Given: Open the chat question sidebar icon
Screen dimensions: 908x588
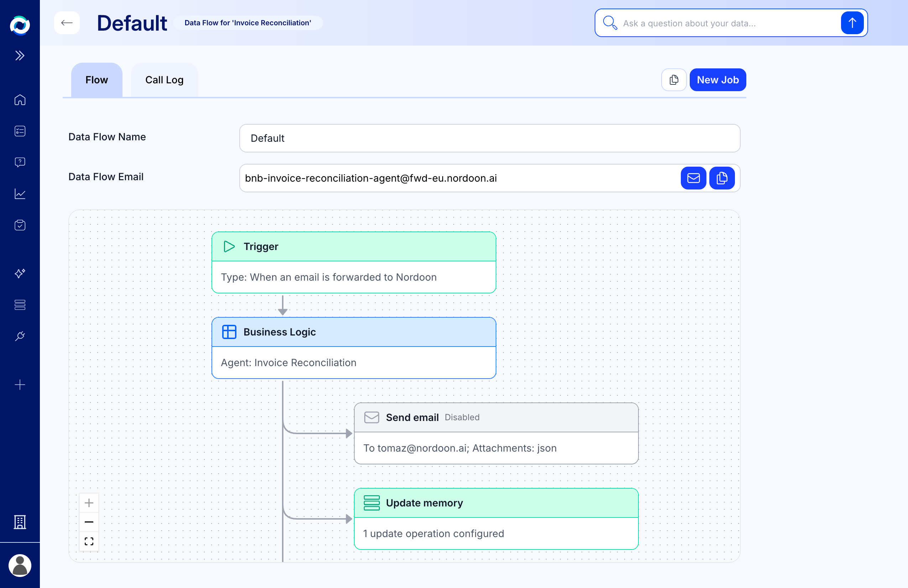Looking at the screenshot, I should coord(20,162).
